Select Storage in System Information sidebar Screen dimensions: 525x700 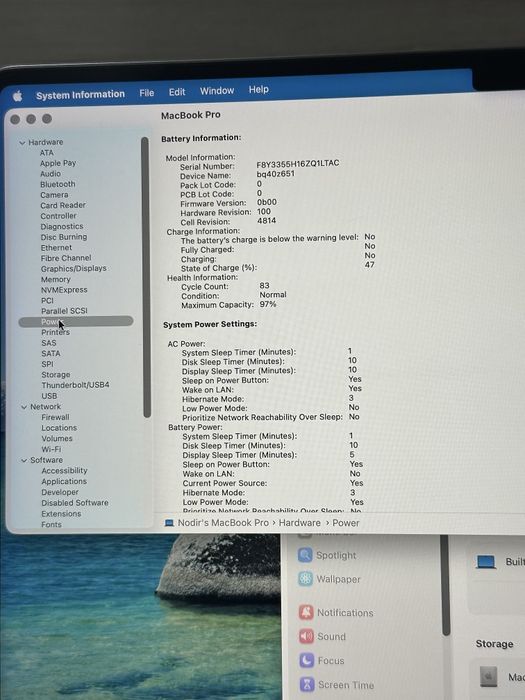56,375
